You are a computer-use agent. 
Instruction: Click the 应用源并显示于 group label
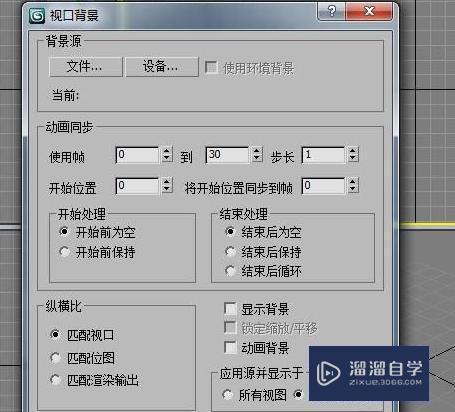click(x=261, y=373)
